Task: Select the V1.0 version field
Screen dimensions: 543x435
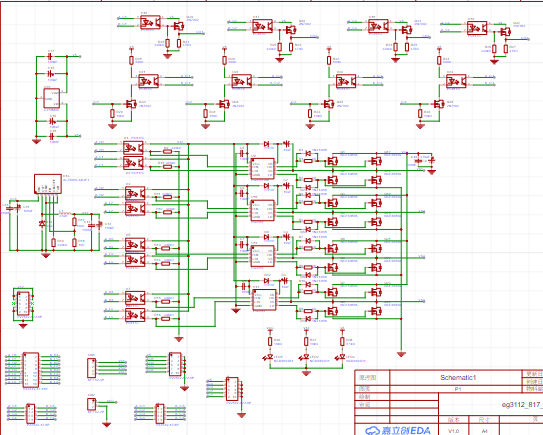Action: 453,431
